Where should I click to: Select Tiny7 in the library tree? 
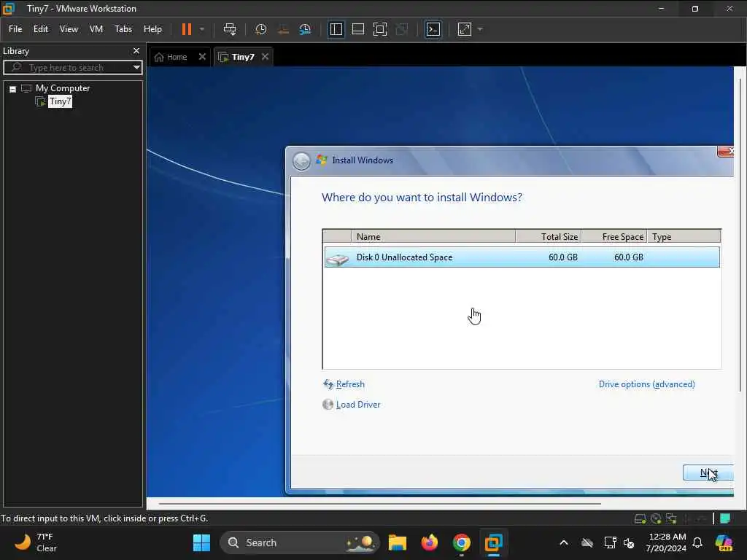click(60, 101)
